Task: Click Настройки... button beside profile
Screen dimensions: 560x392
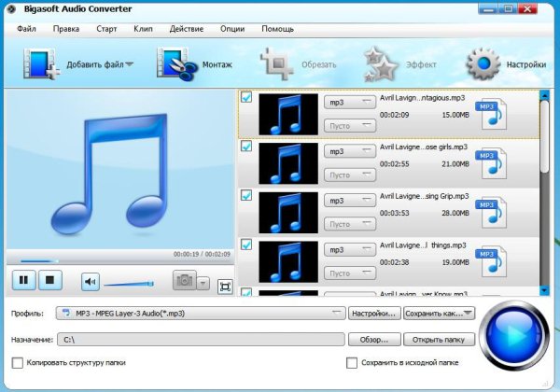Action: click(374, 314)
